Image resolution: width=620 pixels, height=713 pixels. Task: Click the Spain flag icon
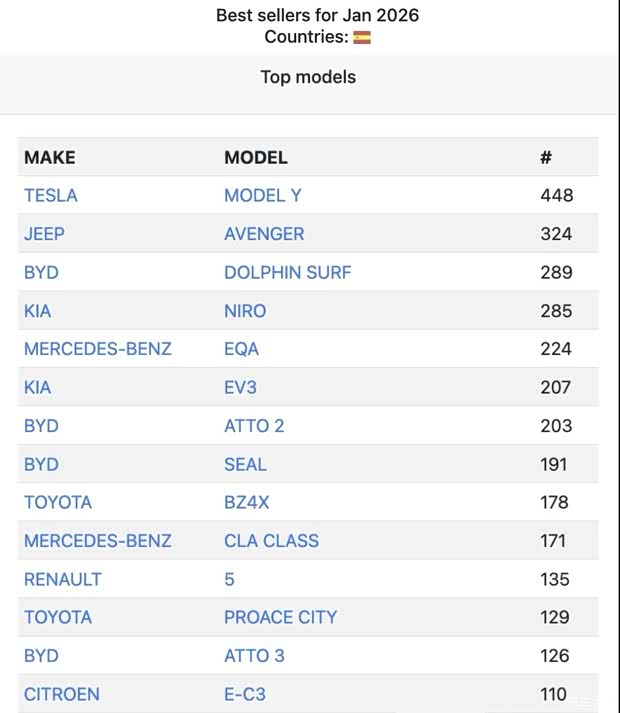tap(362, 37)
